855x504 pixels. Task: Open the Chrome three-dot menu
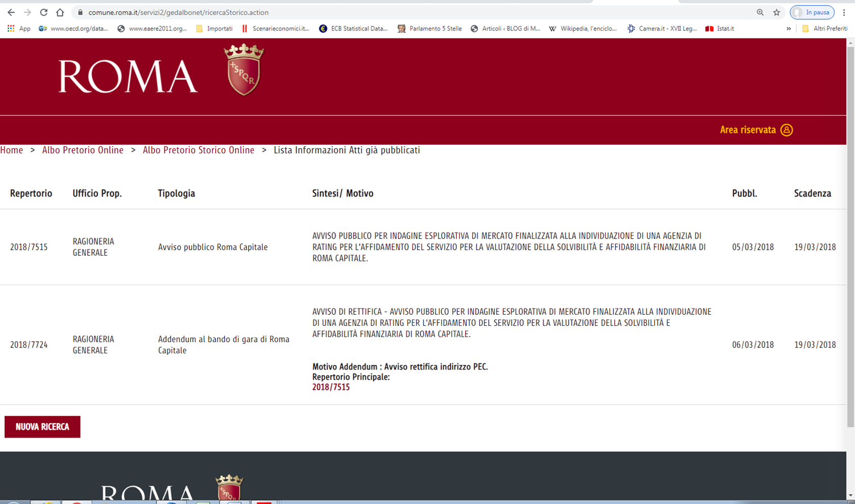(844, 12)
